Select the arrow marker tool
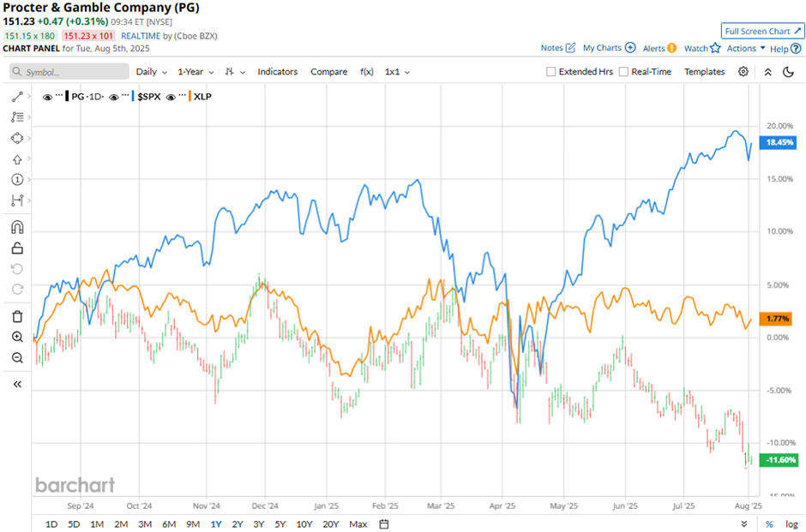806x532 pixels. tap(17, 159)
